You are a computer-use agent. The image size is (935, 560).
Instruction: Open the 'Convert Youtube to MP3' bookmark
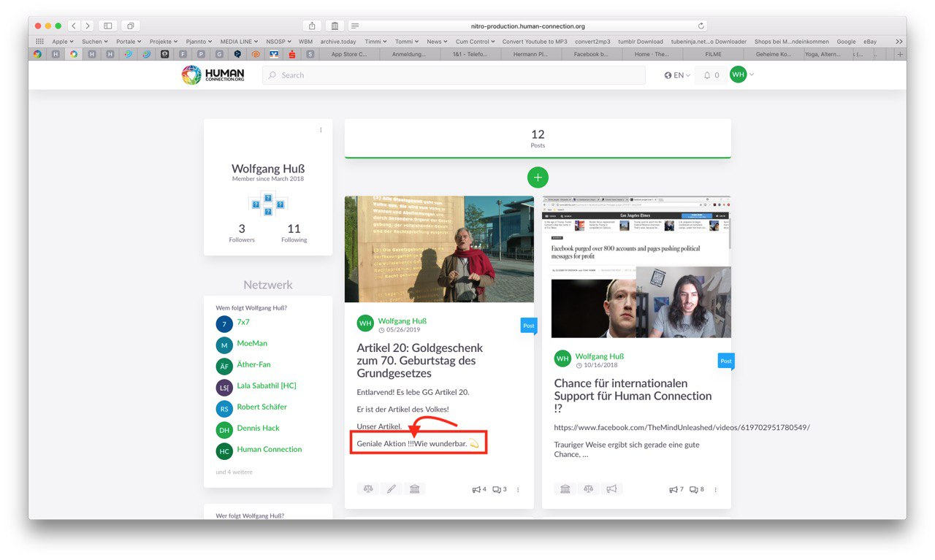point(535,42)
